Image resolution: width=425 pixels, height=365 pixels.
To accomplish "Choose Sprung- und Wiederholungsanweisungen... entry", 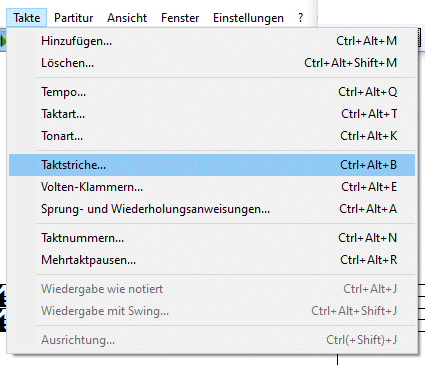I will [212, 209].
